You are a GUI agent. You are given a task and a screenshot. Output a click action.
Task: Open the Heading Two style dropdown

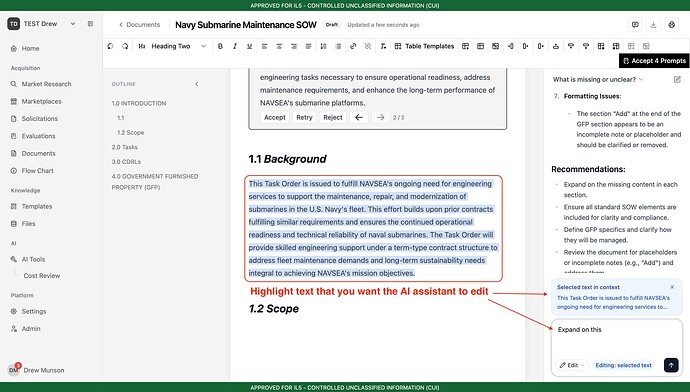172,46
